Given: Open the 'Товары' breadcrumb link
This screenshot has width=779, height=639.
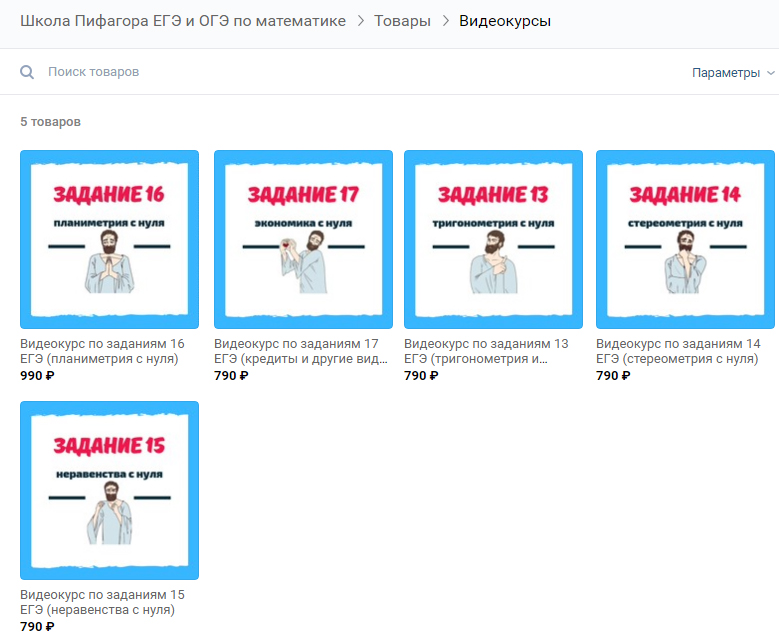Looking at the screenshot, I should (402, 21).
